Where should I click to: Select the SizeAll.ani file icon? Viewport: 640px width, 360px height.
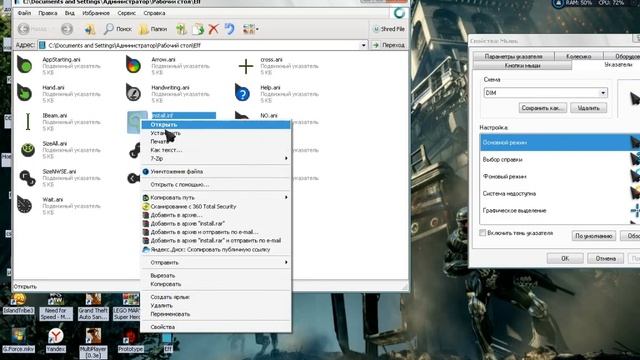pyautogui.click(x=27, y=150)
